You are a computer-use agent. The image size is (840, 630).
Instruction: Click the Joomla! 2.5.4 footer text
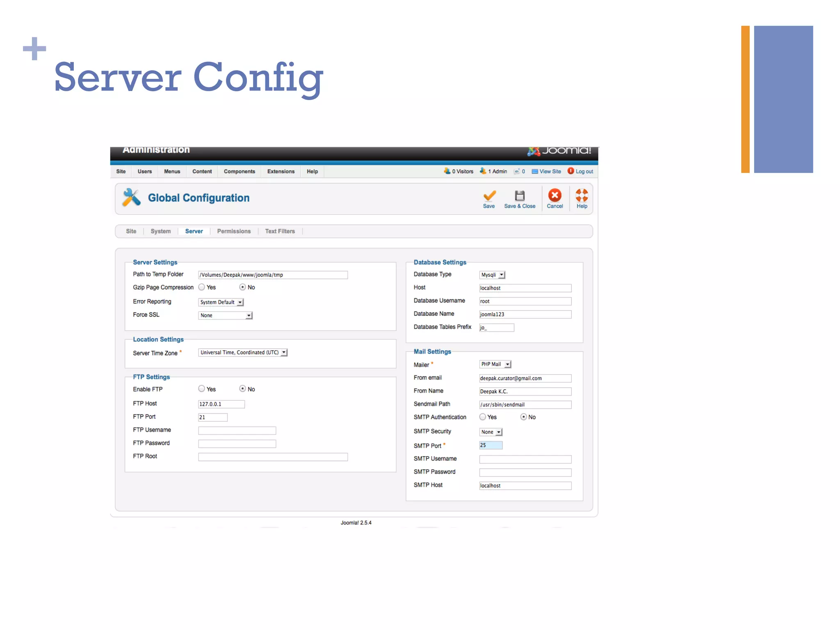(356, 523)
